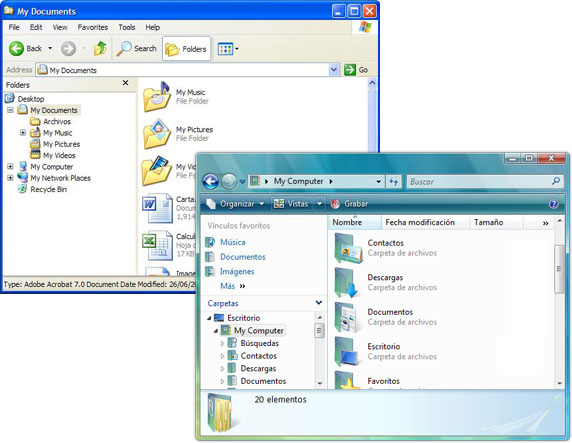
Task: Close the Folders pane with the X
Action: pyautogui.click(x=125, y=83)
